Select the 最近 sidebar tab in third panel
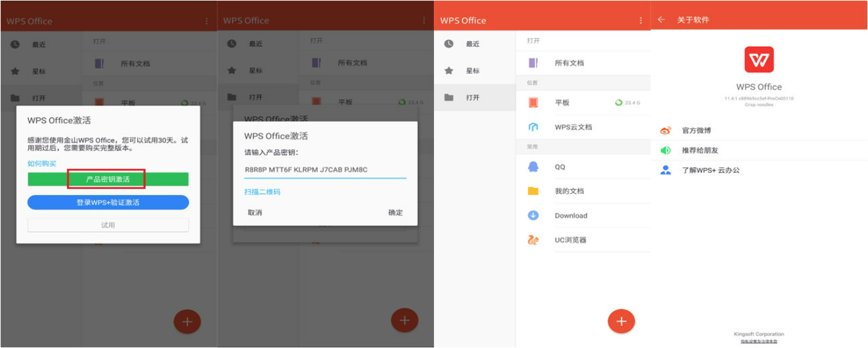 click(x=475, y=44)
